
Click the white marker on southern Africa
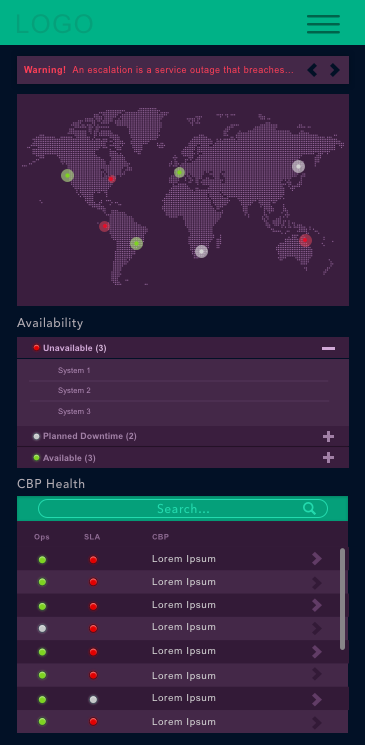202,251
